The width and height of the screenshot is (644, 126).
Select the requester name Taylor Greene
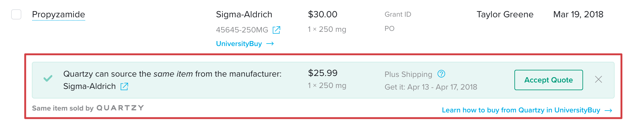[505, 15]
